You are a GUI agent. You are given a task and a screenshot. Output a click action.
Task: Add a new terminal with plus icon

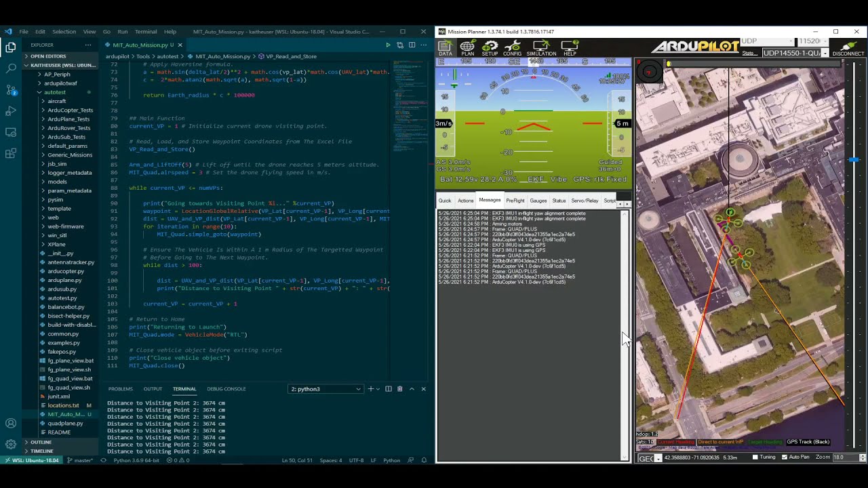point(371,389)
